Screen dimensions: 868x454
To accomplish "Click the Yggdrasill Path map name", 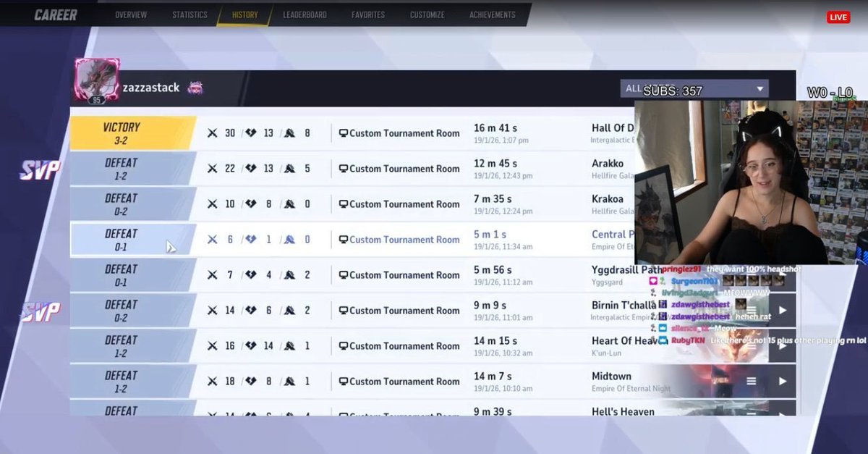I will (627, 270).
